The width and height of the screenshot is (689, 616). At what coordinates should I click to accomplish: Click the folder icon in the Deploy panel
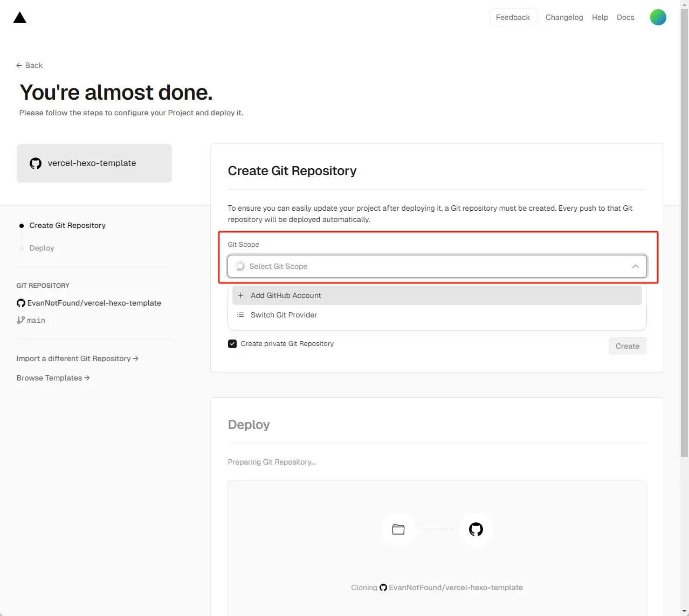point(398,529)
